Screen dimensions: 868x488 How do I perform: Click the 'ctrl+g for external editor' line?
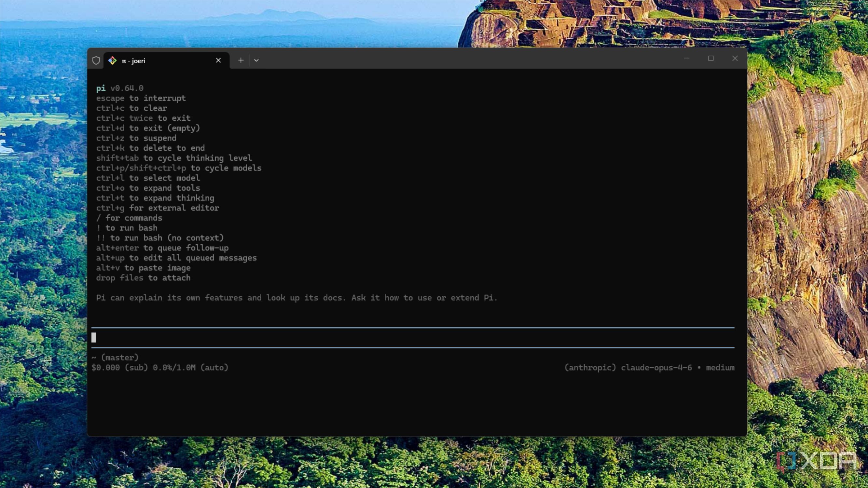pyautogui.click(x=157, y=208)
